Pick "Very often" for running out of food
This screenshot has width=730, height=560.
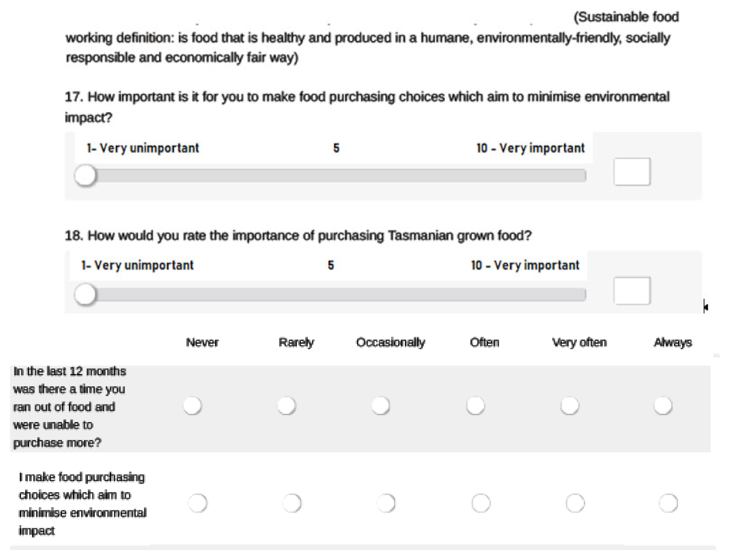569,405
